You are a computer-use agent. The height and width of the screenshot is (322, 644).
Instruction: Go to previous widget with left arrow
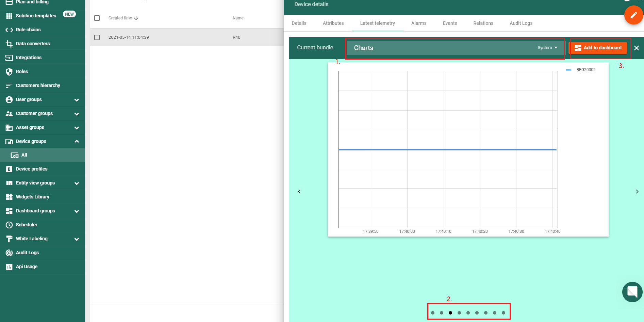pyautogui.click(x=299, y=192)
